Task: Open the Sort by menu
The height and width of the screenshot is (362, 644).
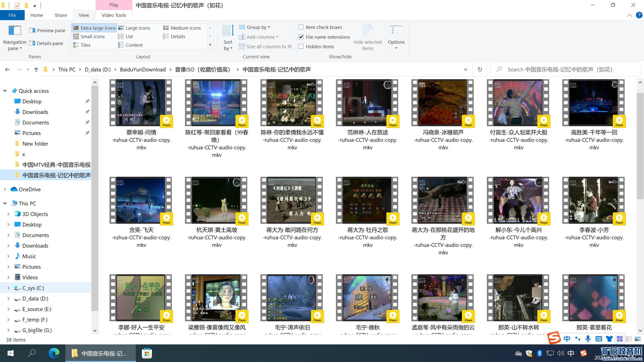Action: [x=228, y=38]
